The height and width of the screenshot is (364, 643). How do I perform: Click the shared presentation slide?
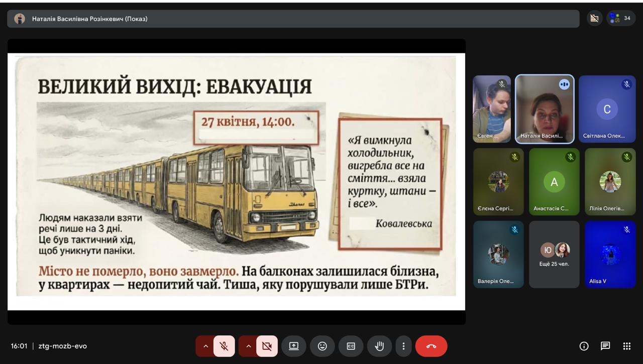point(236,181)
